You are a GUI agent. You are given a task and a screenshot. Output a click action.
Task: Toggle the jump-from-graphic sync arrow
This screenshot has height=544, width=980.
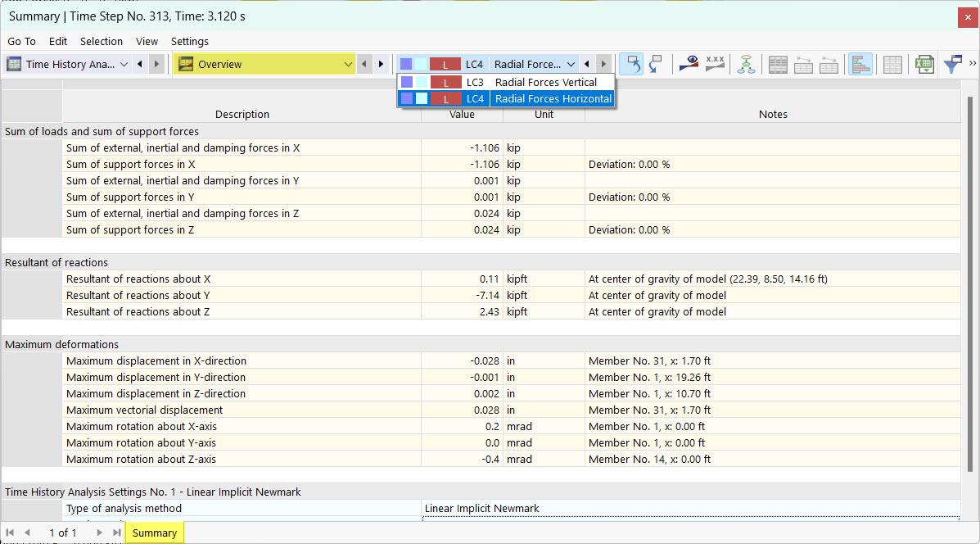click(655, 63)
